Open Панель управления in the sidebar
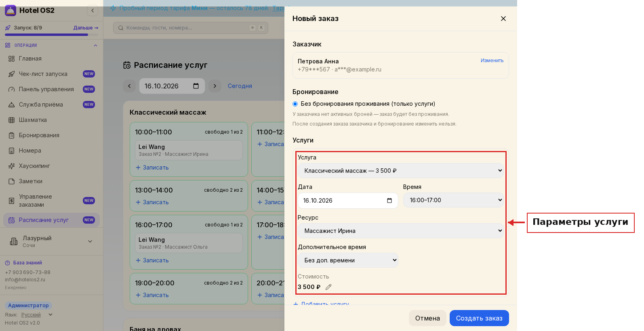 (x=52, y=89)
